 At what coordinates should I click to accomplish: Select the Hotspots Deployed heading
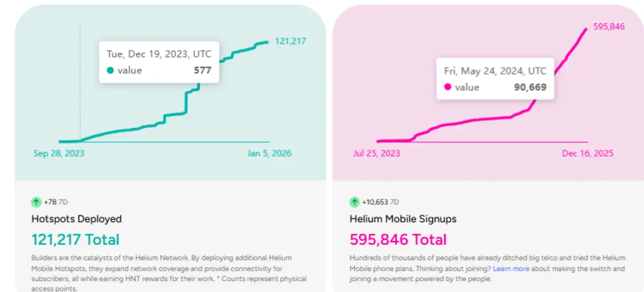pyautogui.click(x=76, y=219)
